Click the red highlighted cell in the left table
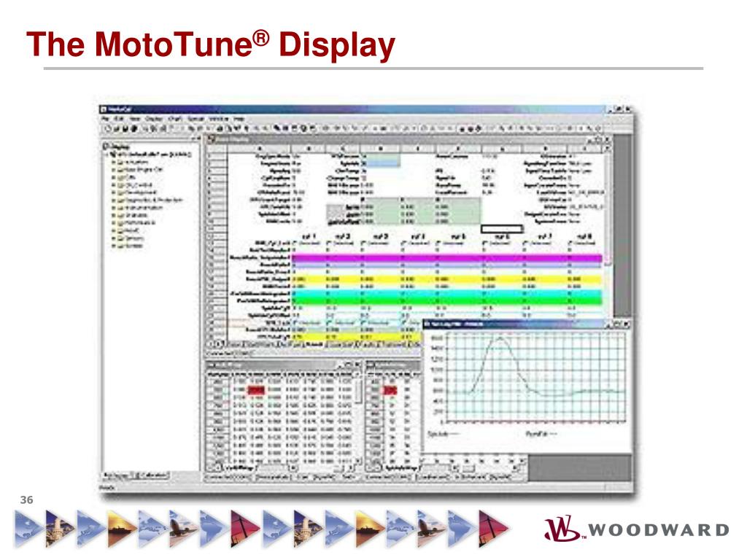Image resolution: width=747 pixels, height=560 pixels. pyautogui.click(x=256, y=390)
